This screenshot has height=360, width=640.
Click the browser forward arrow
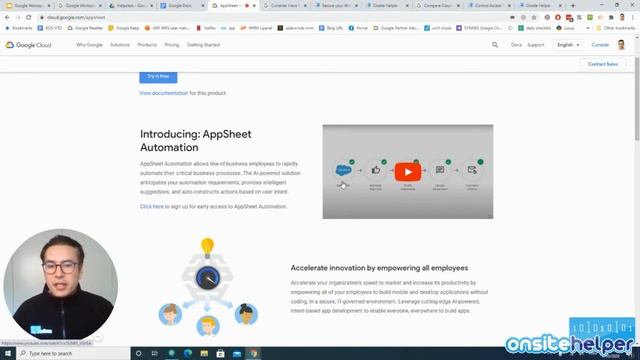[x=18, y=18]
